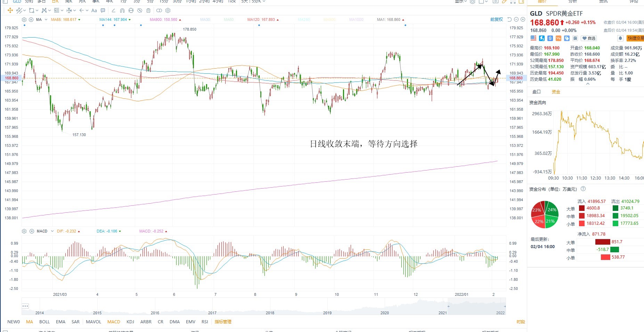Pick the rectangle shape drawing tool
The width and height of the screenshot is (644, 332).
[32, 10]
